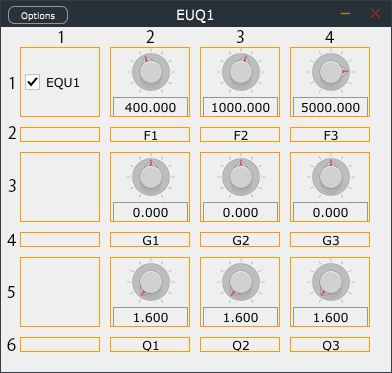Viewport: 392px width, 373px height.
Task: Click the Q1 knob
Action: (x=151, y=282)
